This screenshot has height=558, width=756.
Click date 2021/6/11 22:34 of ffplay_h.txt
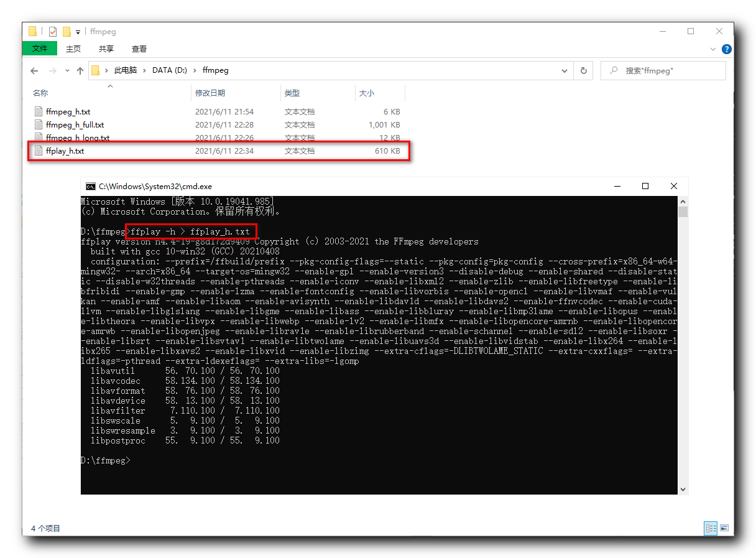(x=224, y=151)
